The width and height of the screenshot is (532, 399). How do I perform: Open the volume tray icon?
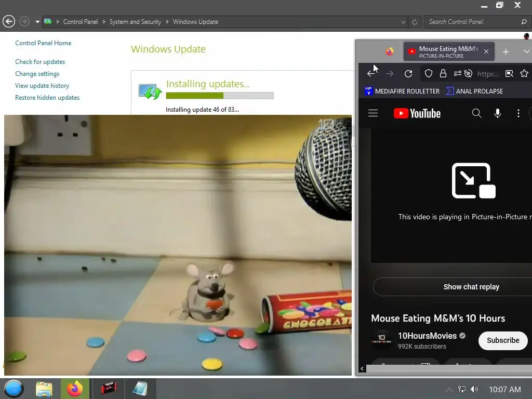pos(474,389)
